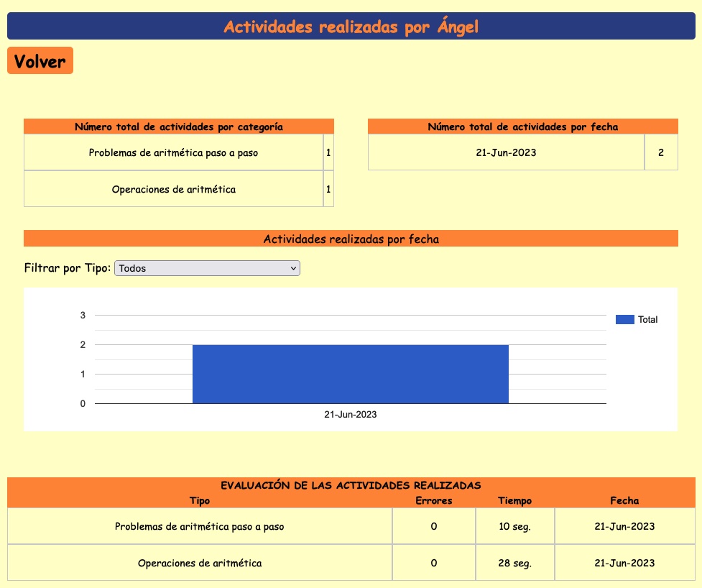Viewport: 702px width, 588px height.
Task: Click the Errores column header
Action: (x=434, y=500)
